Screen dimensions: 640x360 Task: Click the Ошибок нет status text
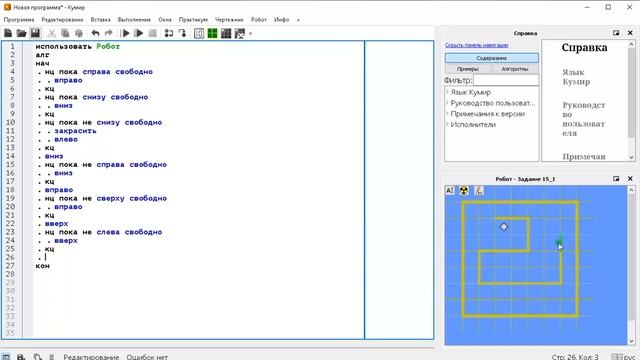[147, 357]
